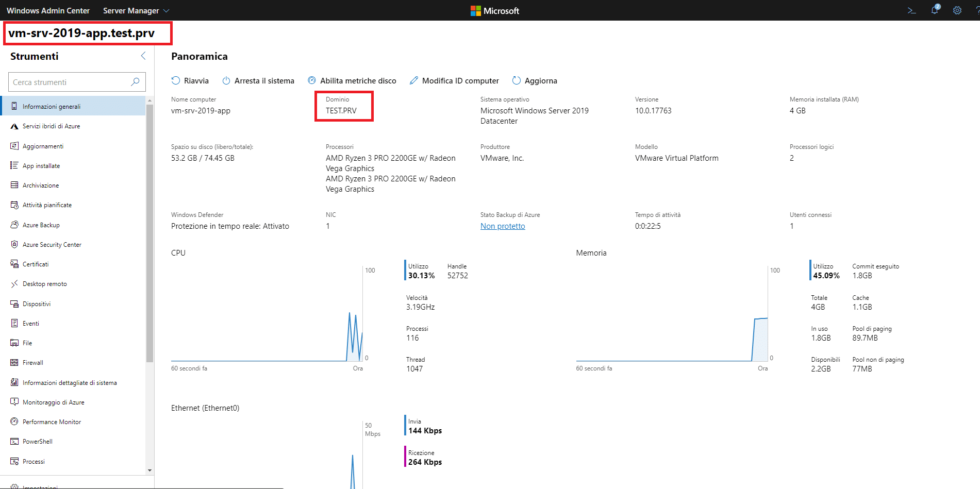
Task: Click the TEST.PRV domain value
Action: pos(341,111)
